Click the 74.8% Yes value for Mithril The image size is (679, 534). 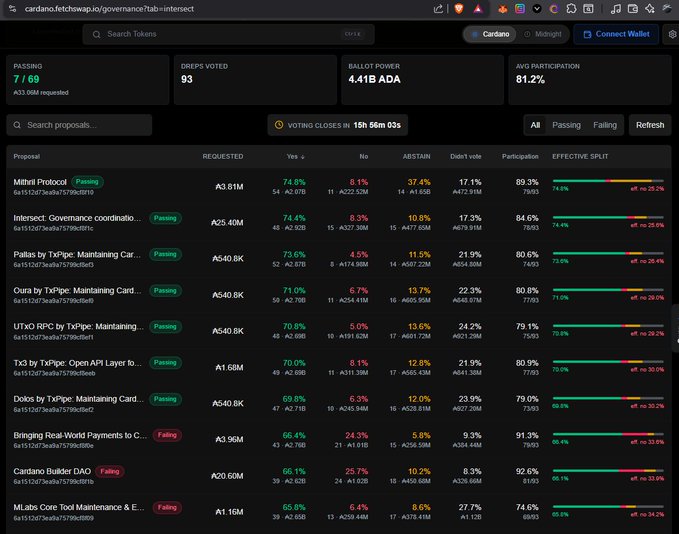pos(294,182)
